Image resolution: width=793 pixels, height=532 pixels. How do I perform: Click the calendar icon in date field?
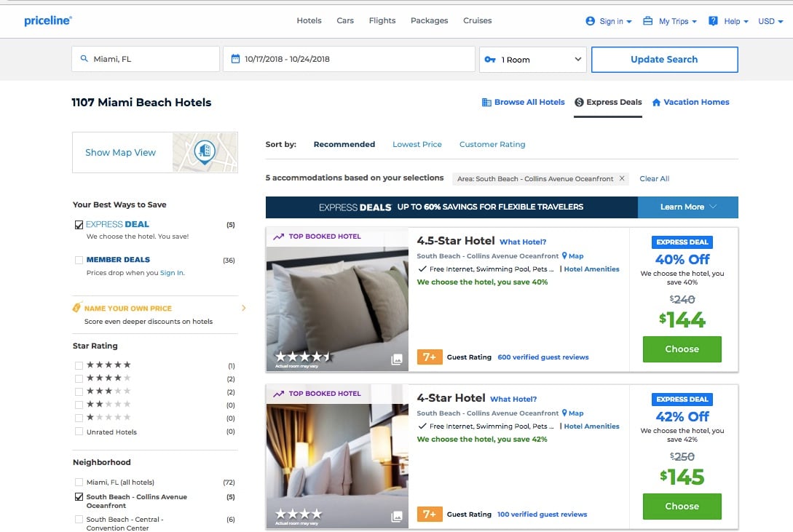coord(235,60)
